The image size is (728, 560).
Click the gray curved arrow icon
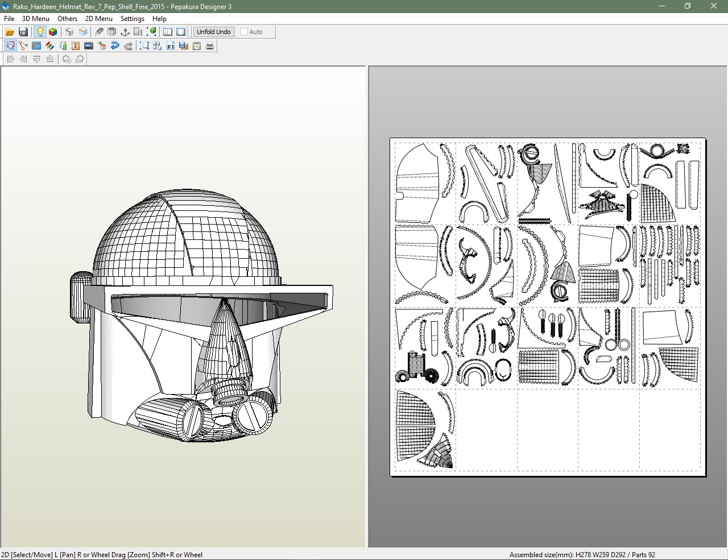(128, 45)
